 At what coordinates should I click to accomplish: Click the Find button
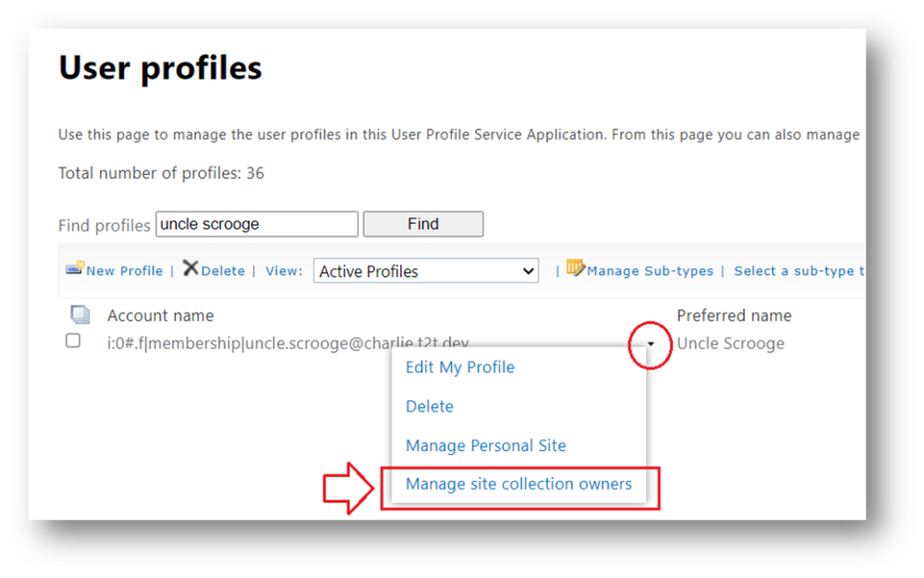point(423,224)
